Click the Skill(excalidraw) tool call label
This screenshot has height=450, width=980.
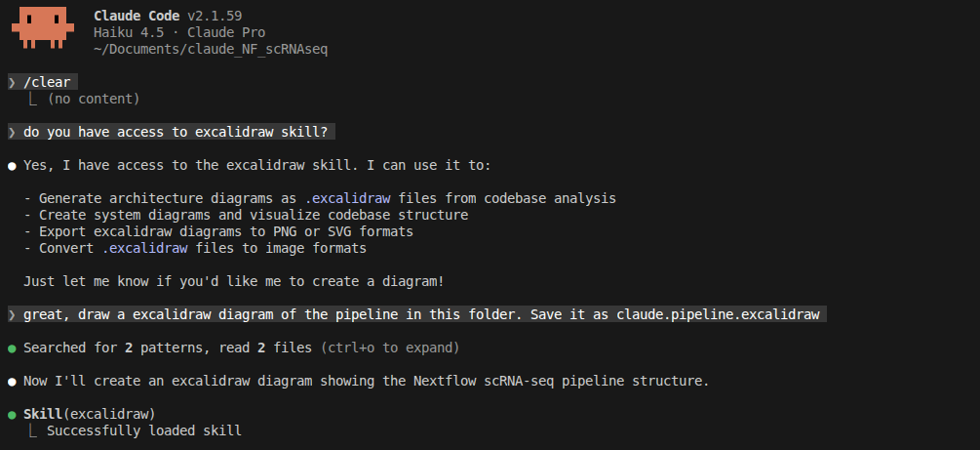coord(89,414)
